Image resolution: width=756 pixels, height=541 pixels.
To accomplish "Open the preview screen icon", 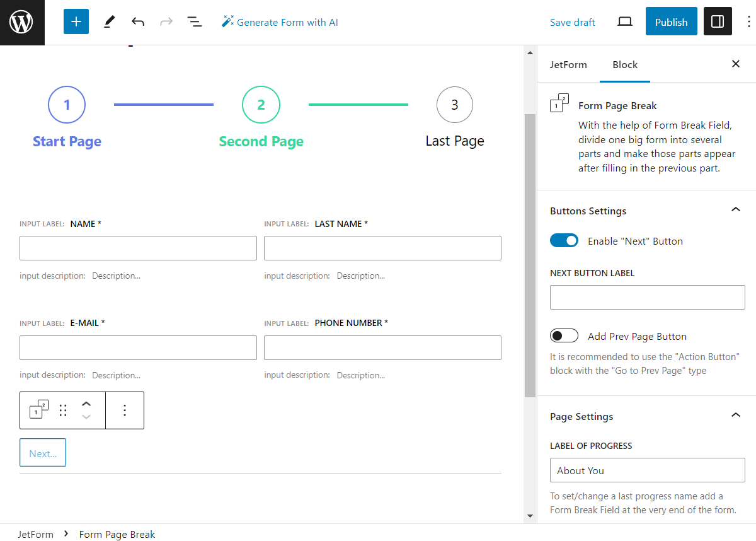I will [x=624, y=21].
